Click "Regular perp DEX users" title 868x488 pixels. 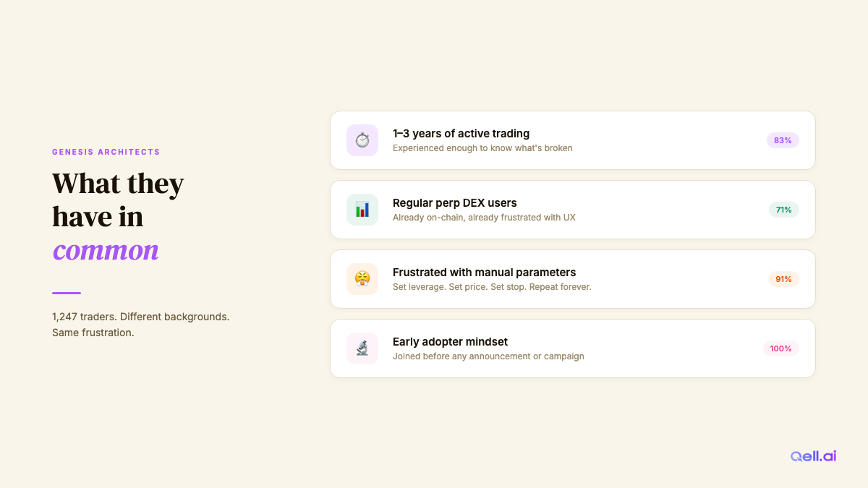click(x=454, y=203)
